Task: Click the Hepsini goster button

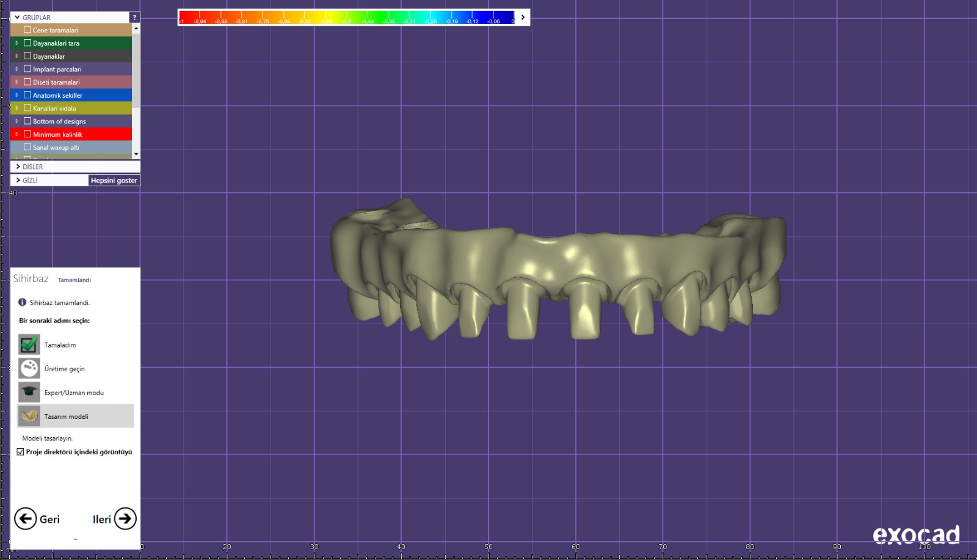Action: [x=114, y=180]
